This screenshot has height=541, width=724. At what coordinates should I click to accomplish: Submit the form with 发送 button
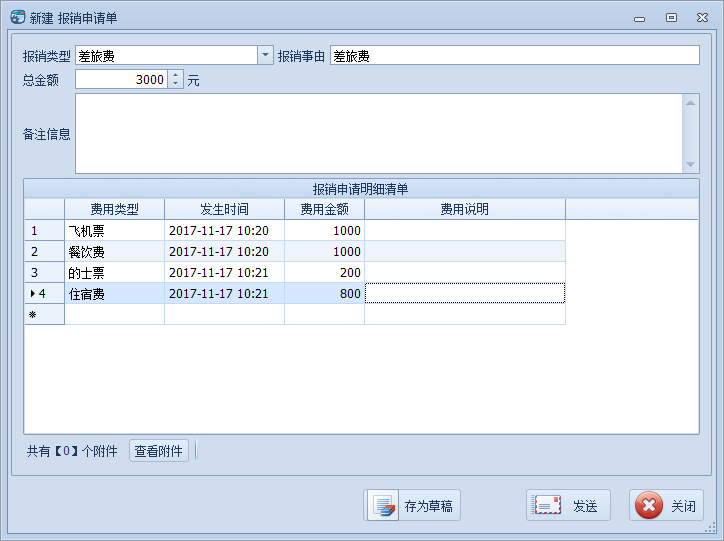tap(568, 505)
